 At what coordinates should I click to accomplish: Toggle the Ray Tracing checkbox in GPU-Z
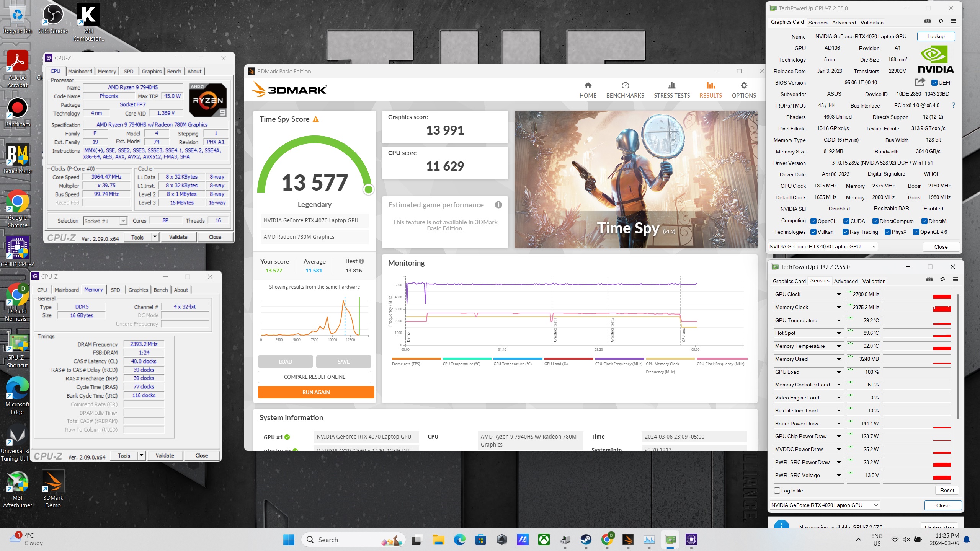[x=846, y=232]
